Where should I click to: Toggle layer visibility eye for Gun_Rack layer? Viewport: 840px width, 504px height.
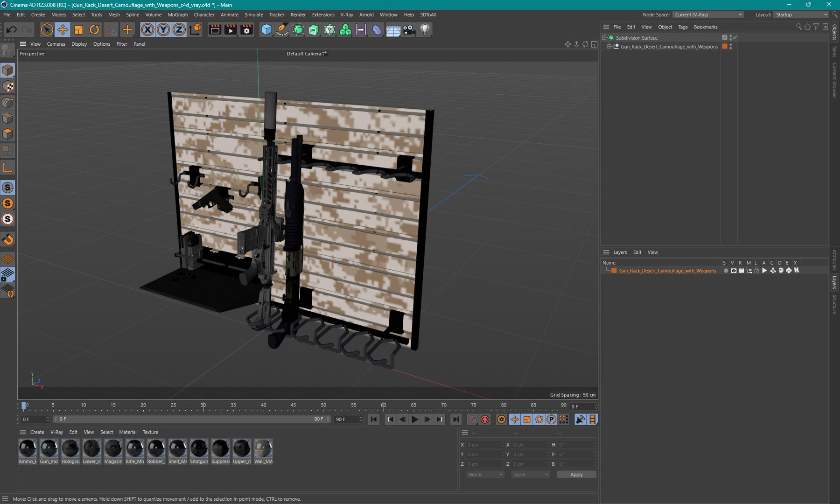click(733, 271)
